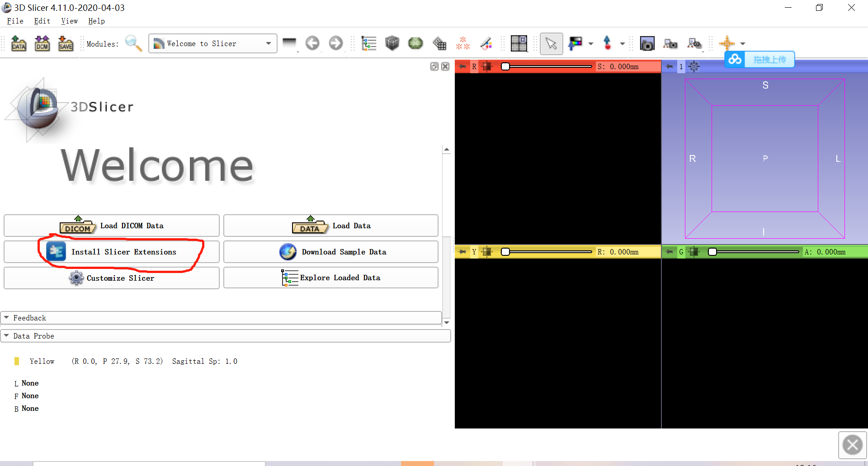
Task: Go to the previous module with back arrow
Action: tap(312, 43)
